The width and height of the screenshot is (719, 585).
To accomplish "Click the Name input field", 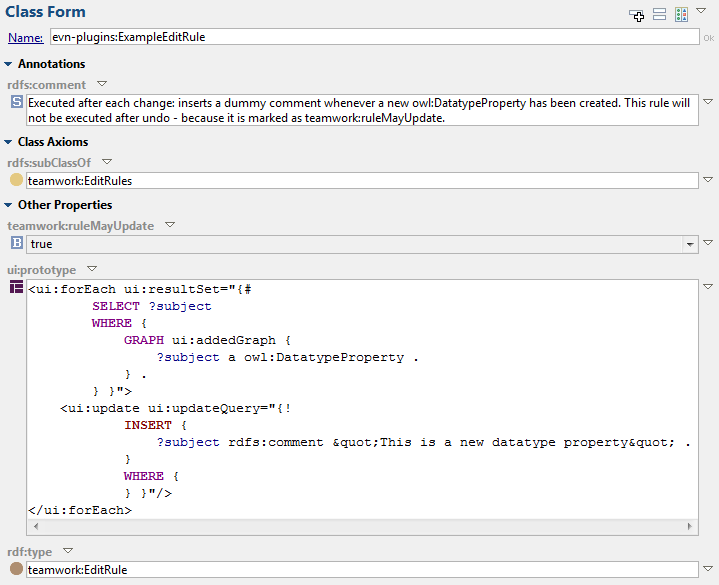I will [374, 37].
